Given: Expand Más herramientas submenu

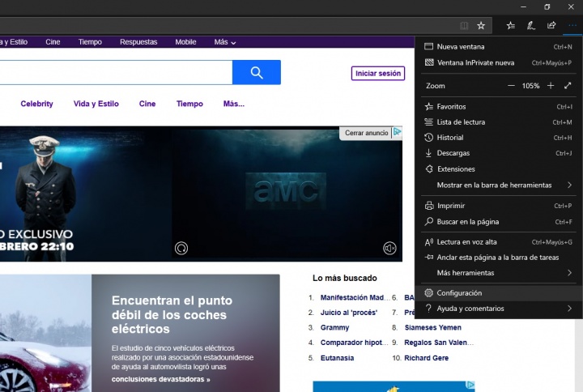Looking at the screenshot, I should pos(498,273).
